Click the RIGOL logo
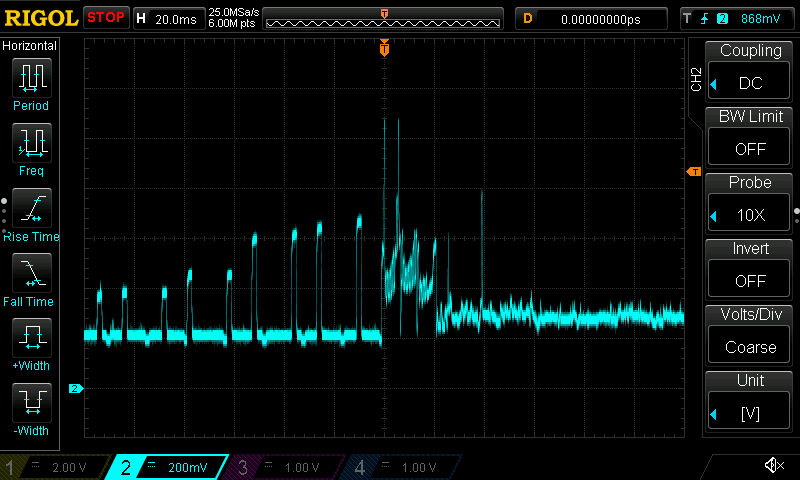The width and height of the screenshot is (800, 480). (40, 18)
